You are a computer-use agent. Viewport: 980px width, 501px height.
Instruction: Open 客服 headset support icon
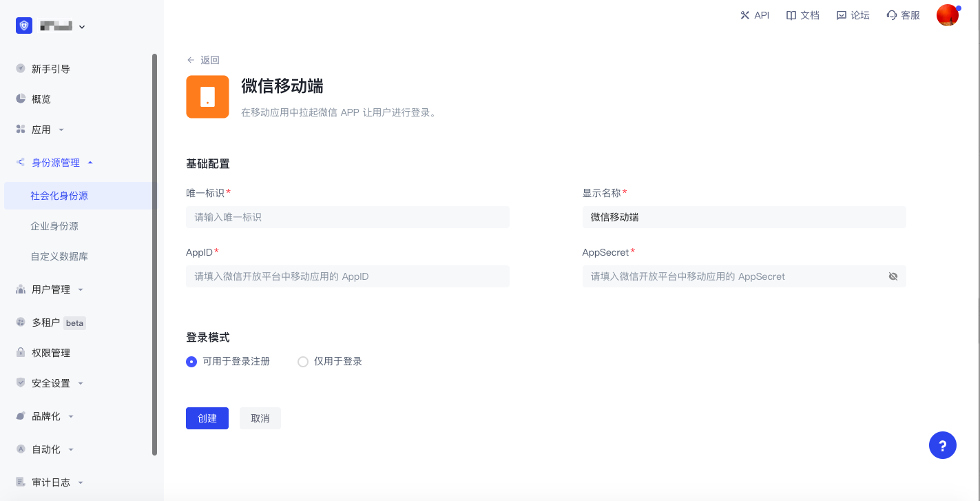coord(892,15)
